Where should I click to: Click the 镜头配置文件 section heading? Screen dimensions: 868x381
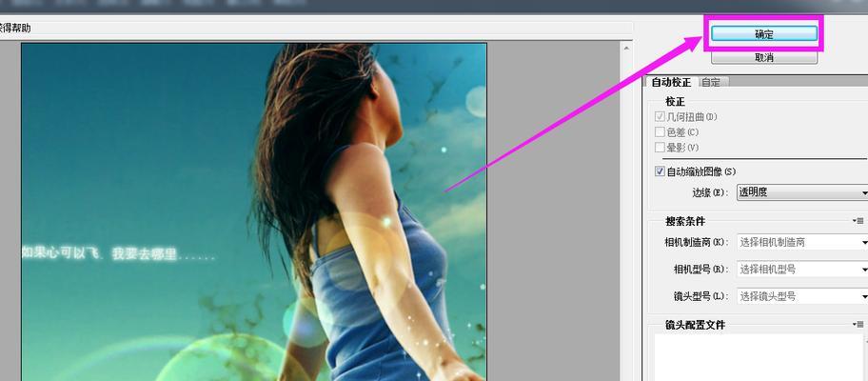pyautogui.click(x=696, y=325)
